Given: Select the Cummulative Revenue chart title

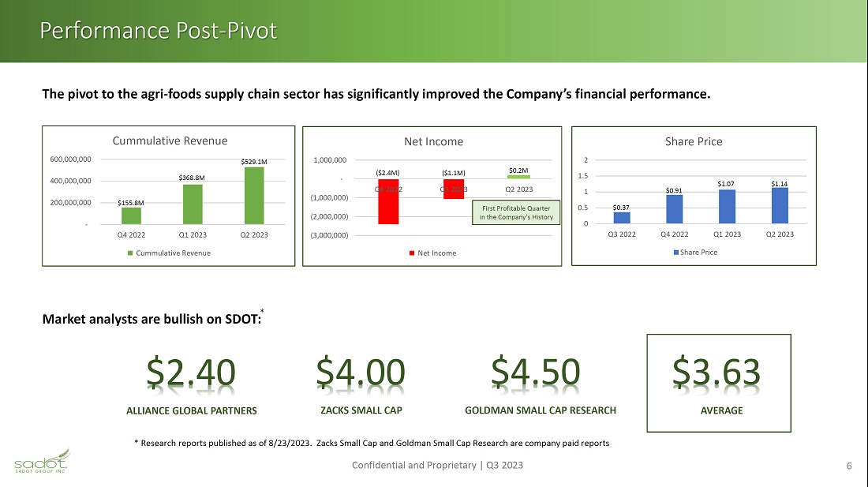Looking at the screenshot, I should (x=170, y=140).
